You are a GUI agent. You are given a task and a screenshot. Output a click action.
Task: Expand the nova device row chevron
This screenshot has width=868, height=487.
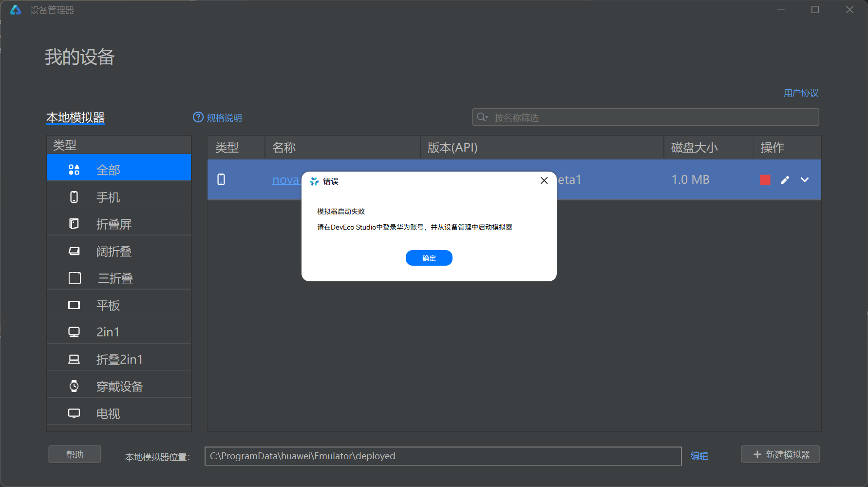(805, 180)
